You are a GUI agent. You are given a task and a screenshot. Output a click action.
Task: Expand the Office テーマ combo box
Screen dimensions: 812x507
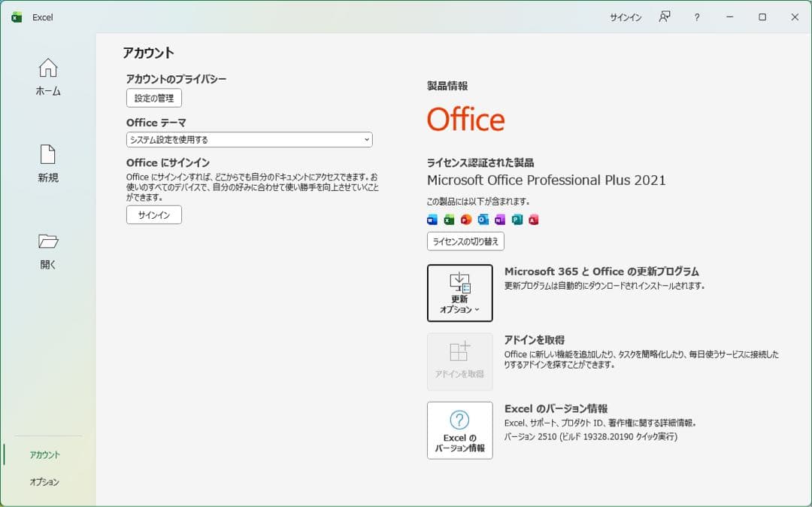249,139
